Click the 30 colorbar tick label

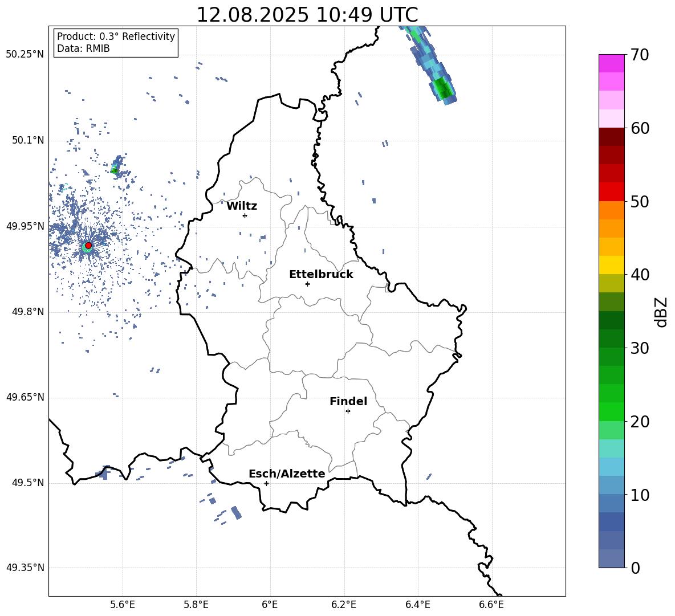[x=640, y=348]
